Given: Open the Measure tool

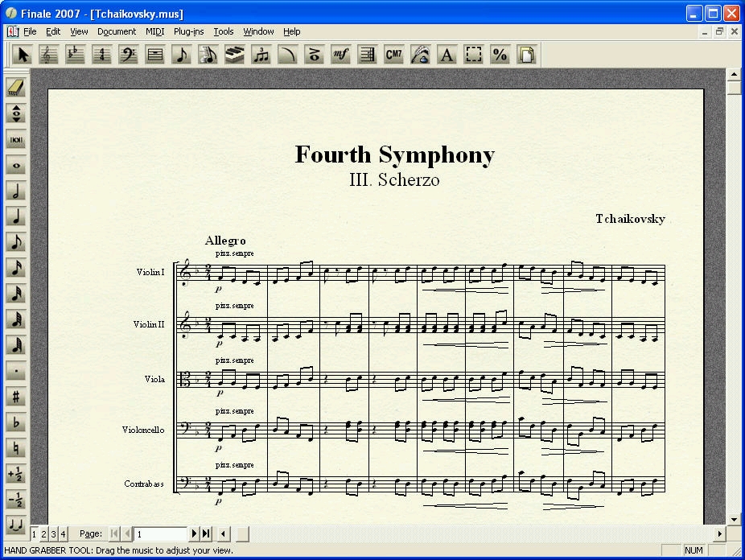Looking at the screenshot, I should point(155,55).
